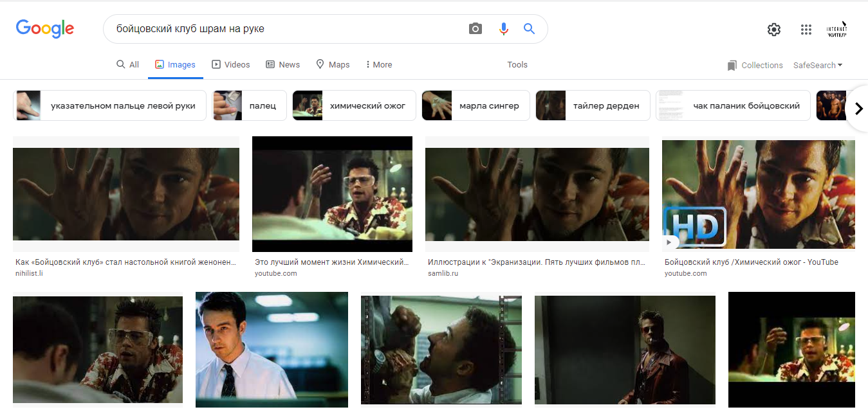Open thumbnail showing raised fist
The image size is (868, 414).
441,350
